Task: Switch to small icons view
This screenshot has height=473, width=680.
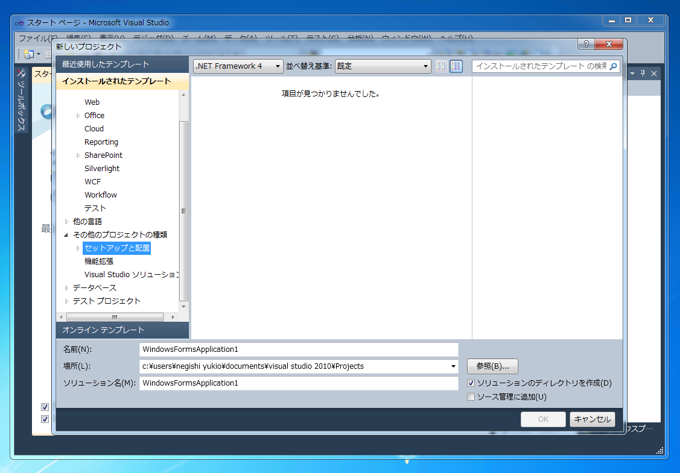Action: click(x=441, y=66)
